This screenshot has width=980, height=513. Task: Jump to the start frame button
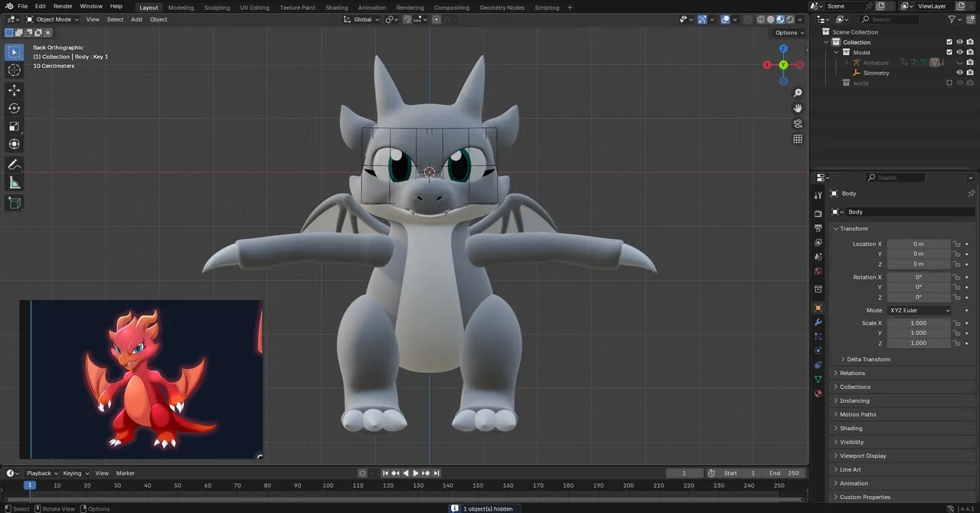click(x=386, y=473)
